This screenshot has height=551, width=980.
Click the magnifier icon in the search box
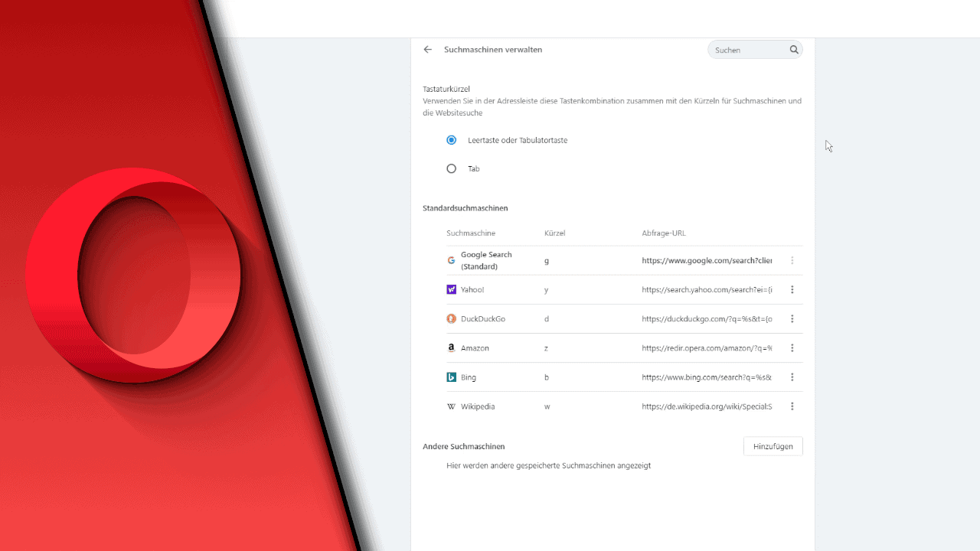(x=794, y=50)
